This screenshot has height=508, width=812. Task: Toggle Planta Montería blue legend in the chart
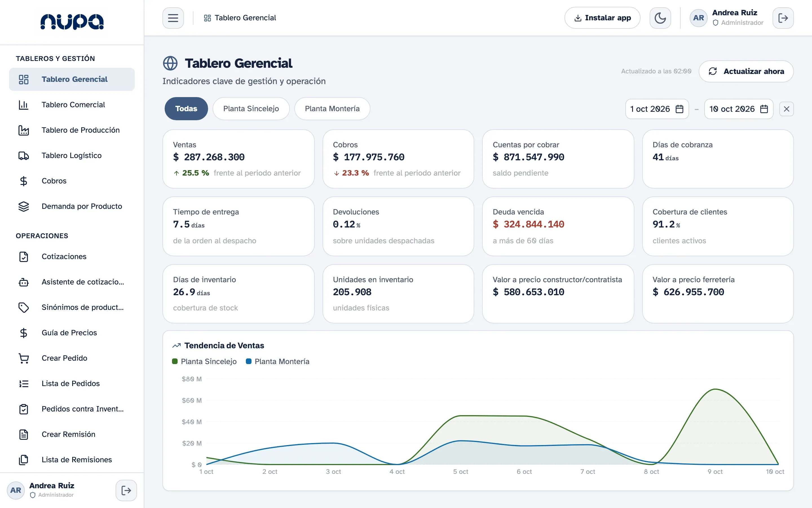tap(277, 362)
